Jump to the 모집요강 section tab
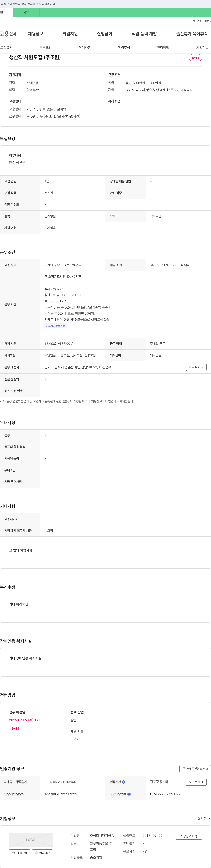The image size is (211, 868). (x=6, y=48)
